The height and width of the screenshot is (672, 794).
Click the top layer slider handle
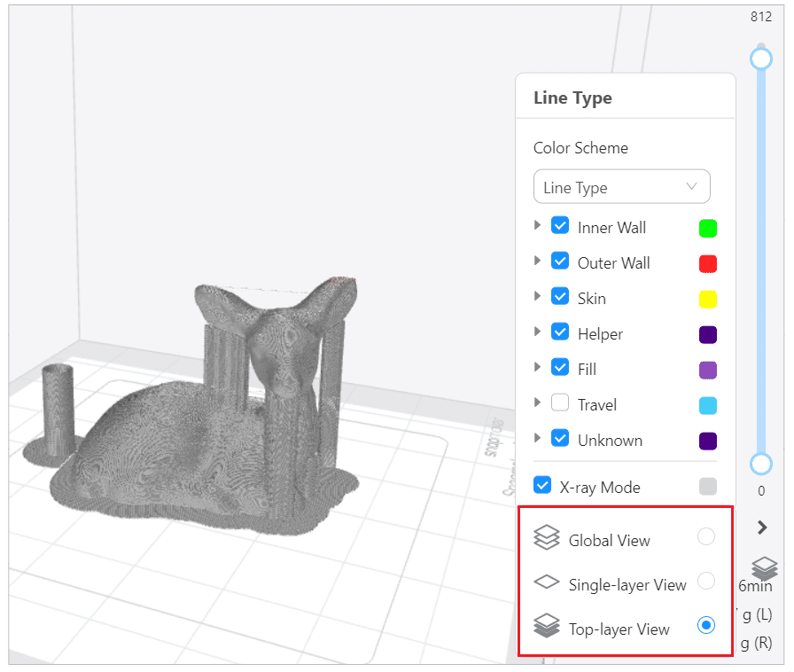761,59
